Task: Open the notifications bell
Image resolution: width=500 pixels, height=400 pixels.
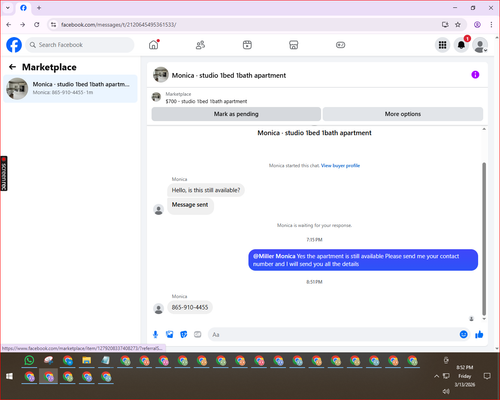Action: coord(461,45)
